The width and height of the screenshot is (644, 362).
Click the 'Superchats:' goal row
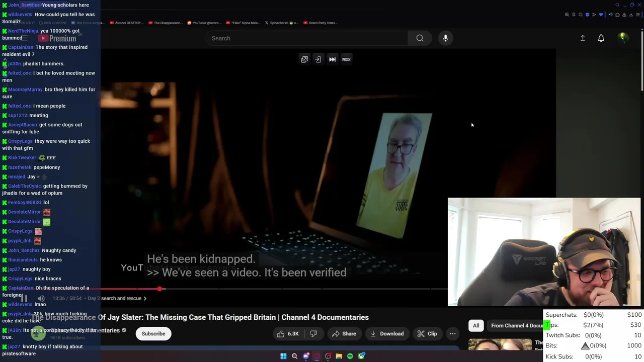tap(593, 315)
